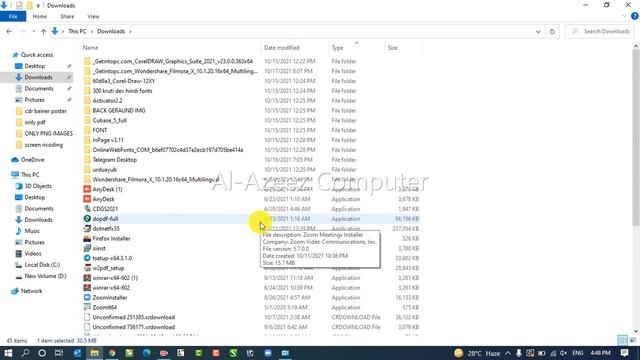This screenshot has height=360, width=640.
Task: Click Downloads in the address path
Action: 111,31
